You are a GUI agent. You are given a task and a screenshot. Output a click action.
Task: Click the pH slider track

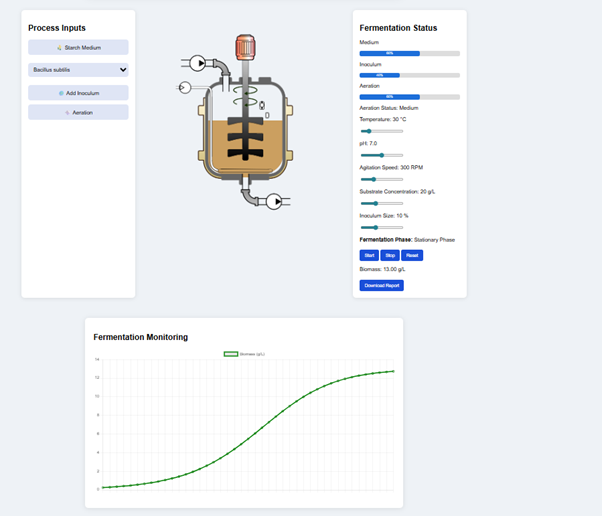click(x=381, y=155)
